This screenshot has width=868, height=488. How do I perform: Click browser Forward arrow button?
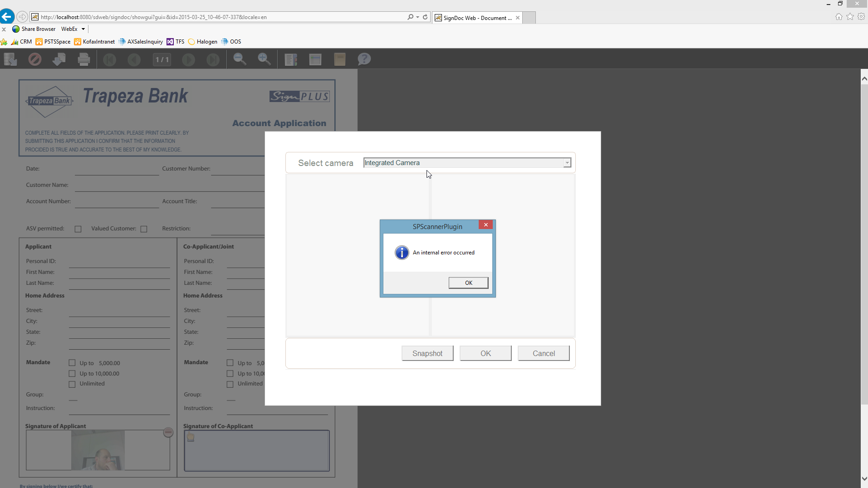(x=22, y=17)
